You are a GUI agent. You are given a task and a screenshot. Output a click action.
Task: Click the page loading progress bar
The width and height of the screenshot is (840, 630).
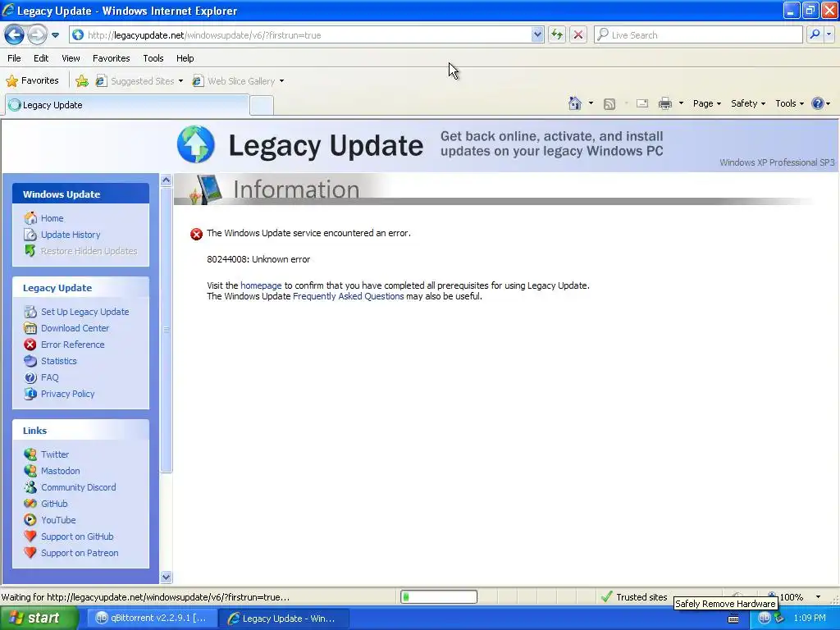(x=439, y=597)
